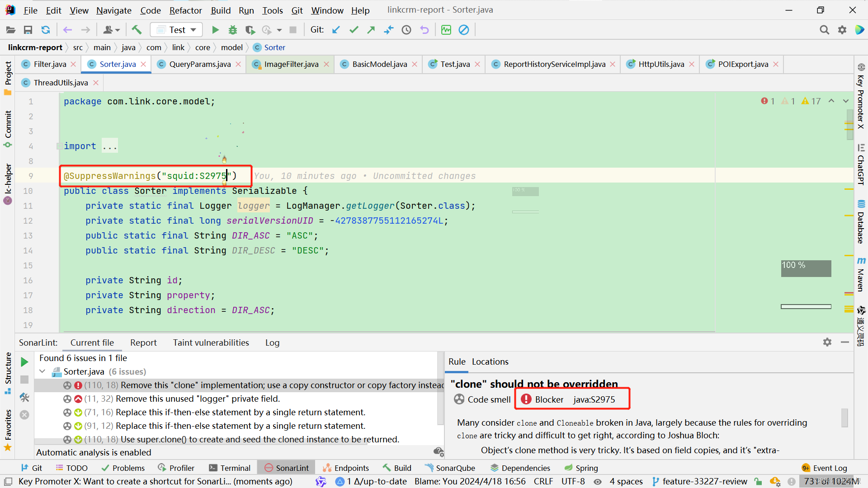
Task: Click the back navigation arrow button
Action: (x=65, y=30)
